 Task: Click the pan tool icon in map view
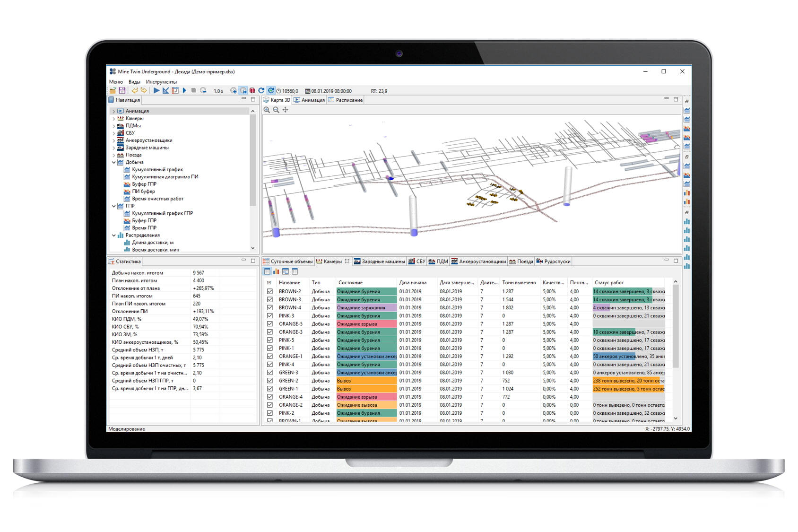285,110
